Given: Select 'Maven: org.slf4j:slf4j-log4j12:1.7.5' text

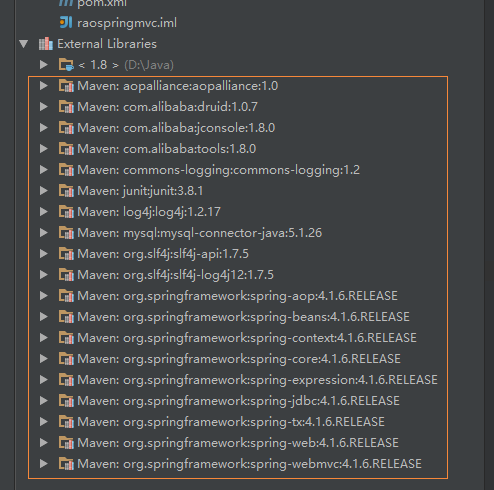Looking at the screenshot, I should click(175, 275).
